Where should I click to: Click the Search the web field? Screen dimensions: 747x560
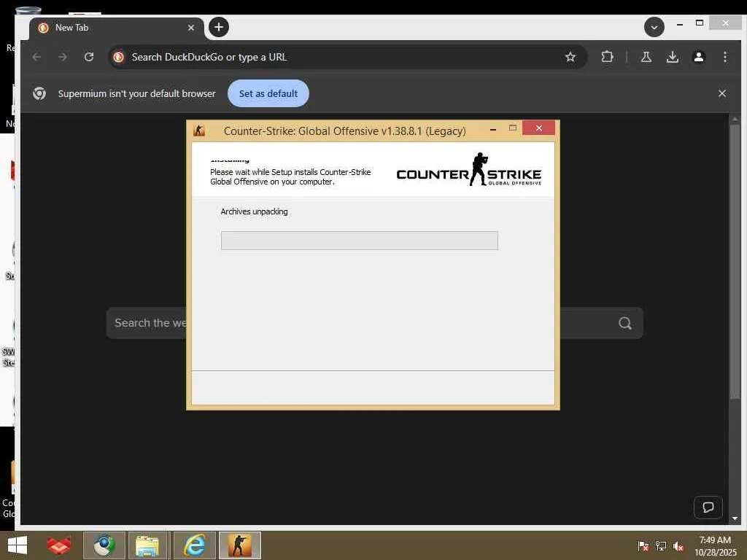click(374, 323)
